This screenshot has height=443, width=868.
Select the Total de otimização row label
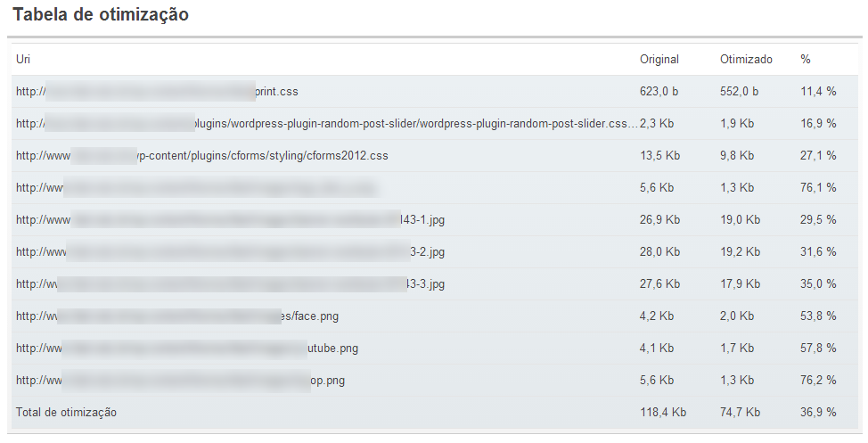67,413
